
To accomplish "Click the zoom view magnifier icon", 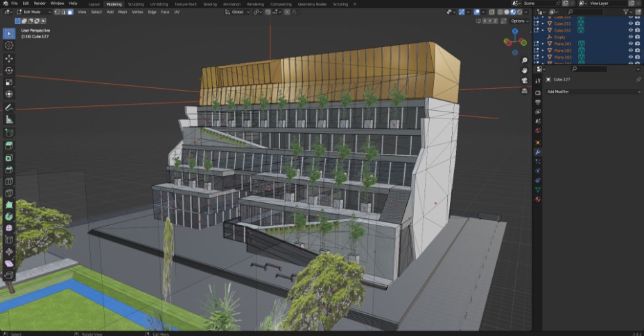I will [525, 60].
